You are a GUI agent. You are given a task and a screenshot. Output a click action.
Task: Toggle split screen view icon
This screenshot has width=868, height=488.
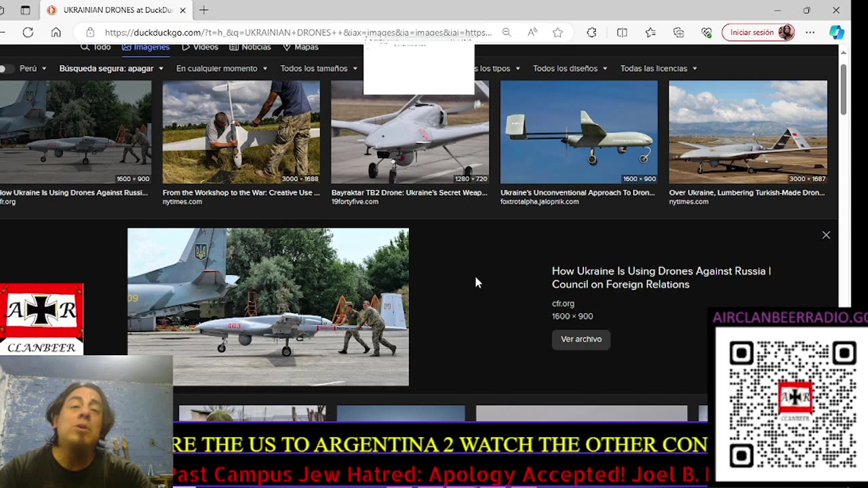622,33
